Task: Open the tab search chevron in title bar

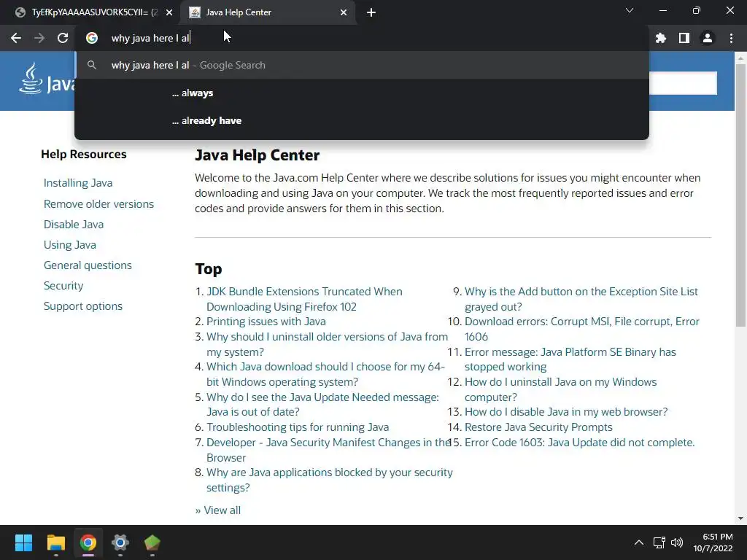Action: 630,10
